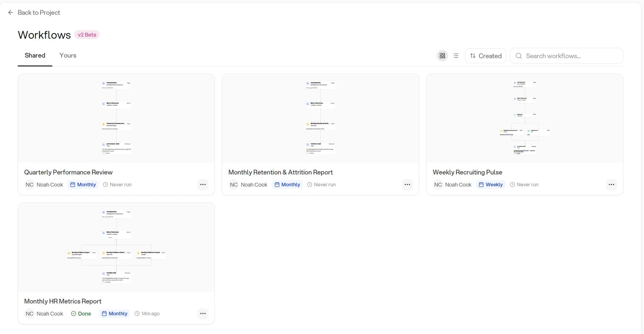
Task: Click Never run on Weekly Recruiting Pulse
Action: pos(524,185)
